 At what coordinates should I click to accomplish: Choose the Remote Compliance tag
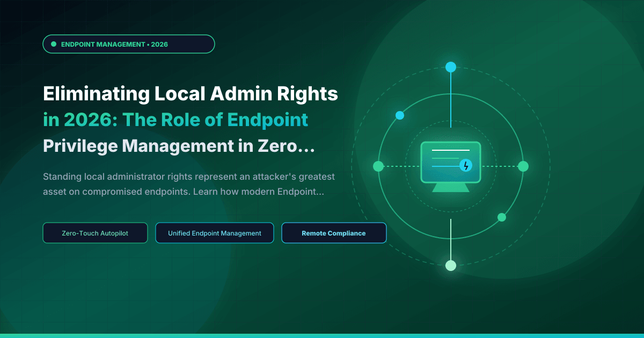(x=334, y=233)
